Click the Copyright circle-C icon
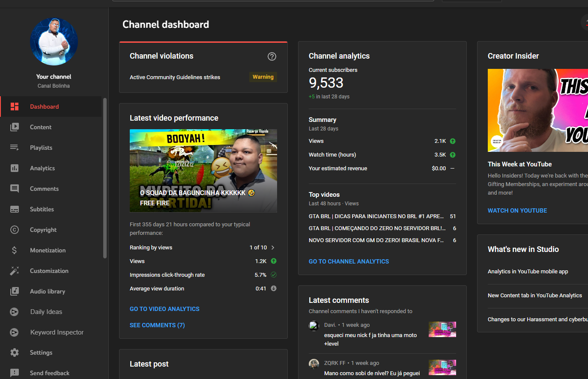 (x=15, y=230)
